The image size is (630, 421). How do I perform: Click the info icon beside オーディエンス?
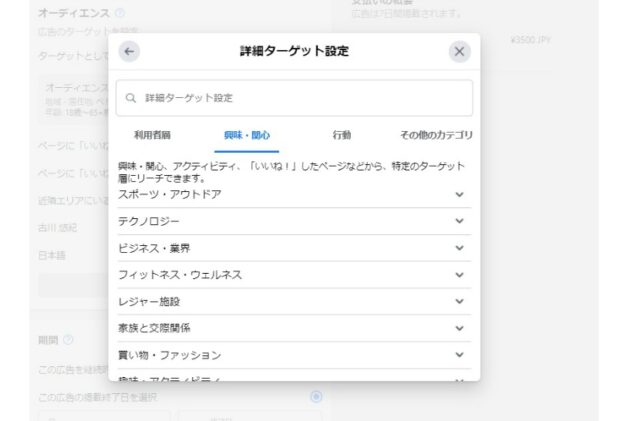(x=120, y=13)
